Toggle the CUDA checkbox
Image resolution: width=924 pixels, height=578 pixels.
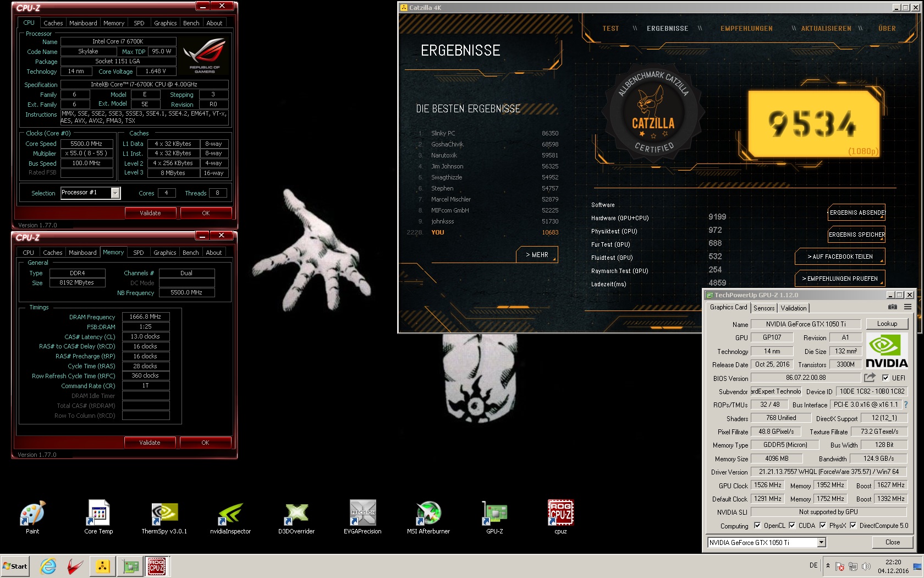(792, 526)
